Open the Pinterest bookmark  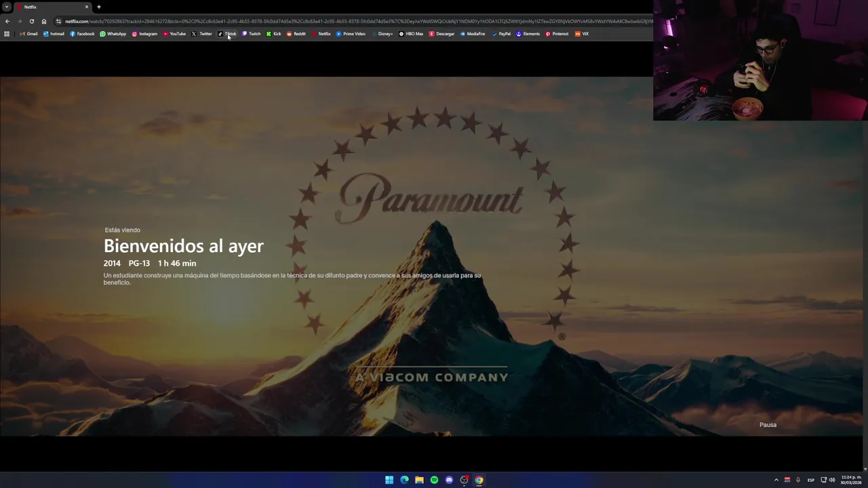pyautogui.click(x=557, y=34)
